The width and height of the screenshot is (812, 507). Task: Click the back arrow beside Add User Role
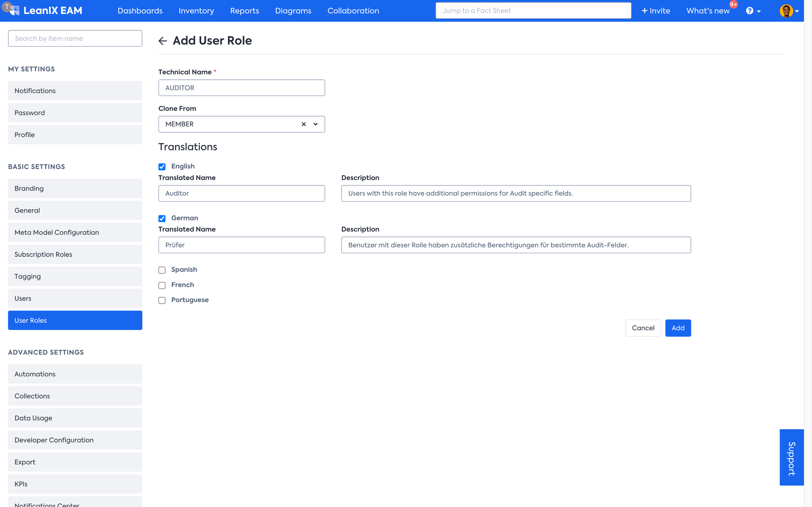click(x=163, y=41)
